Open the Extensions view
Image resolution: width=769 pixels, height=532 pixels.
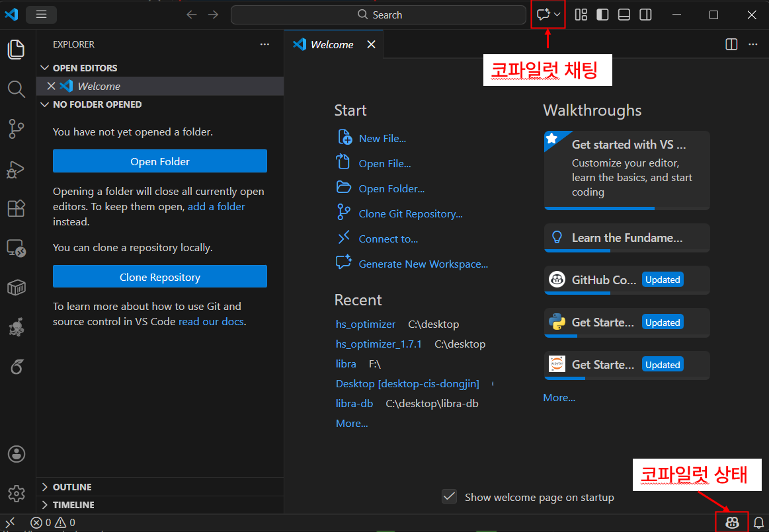coord(17,209)
